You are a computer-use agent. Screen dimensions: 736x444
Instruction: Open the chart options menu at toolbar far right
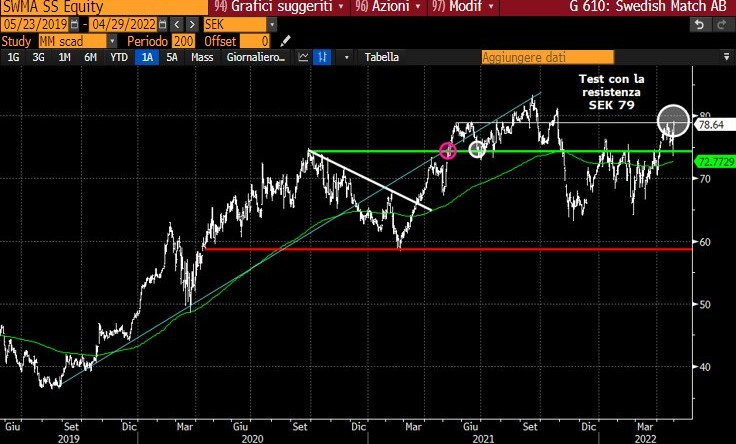coord(726,57)
